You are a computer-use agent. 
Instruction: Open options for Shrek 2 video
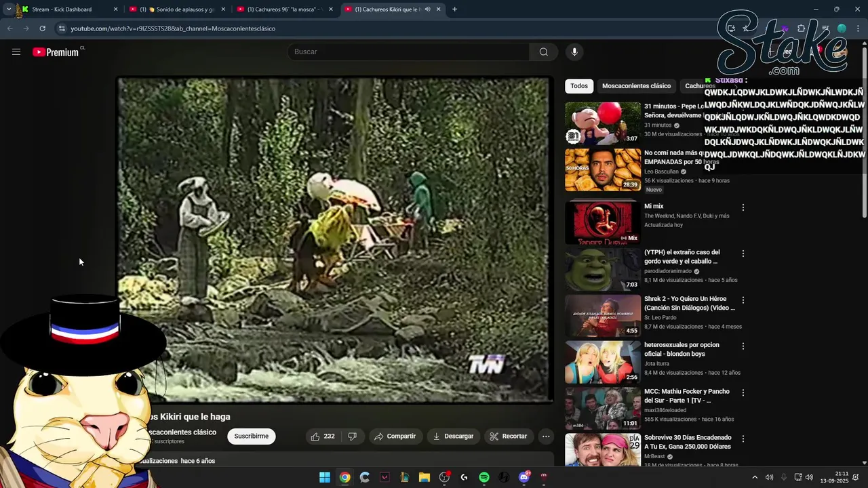(x=743, y=300)
